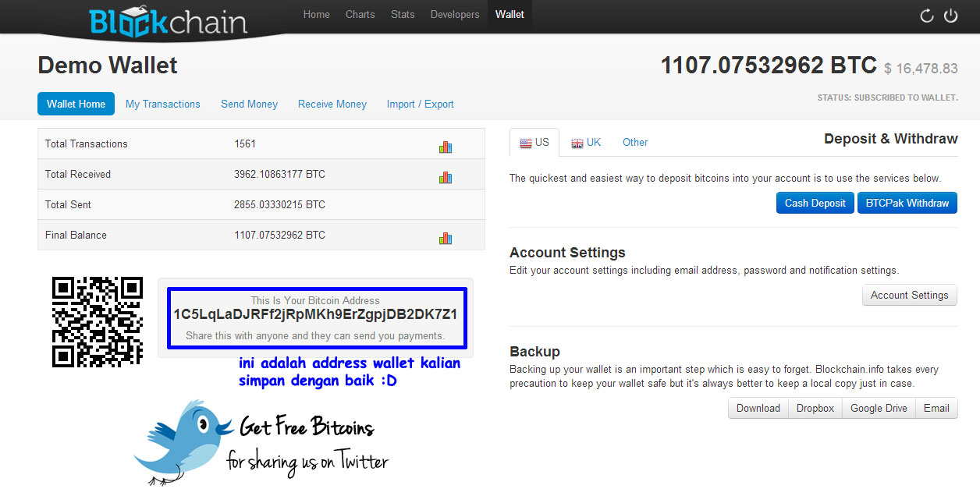
Task: Click the 'This Is Your Bitcoin Address' label
Action: click(315, 300)
